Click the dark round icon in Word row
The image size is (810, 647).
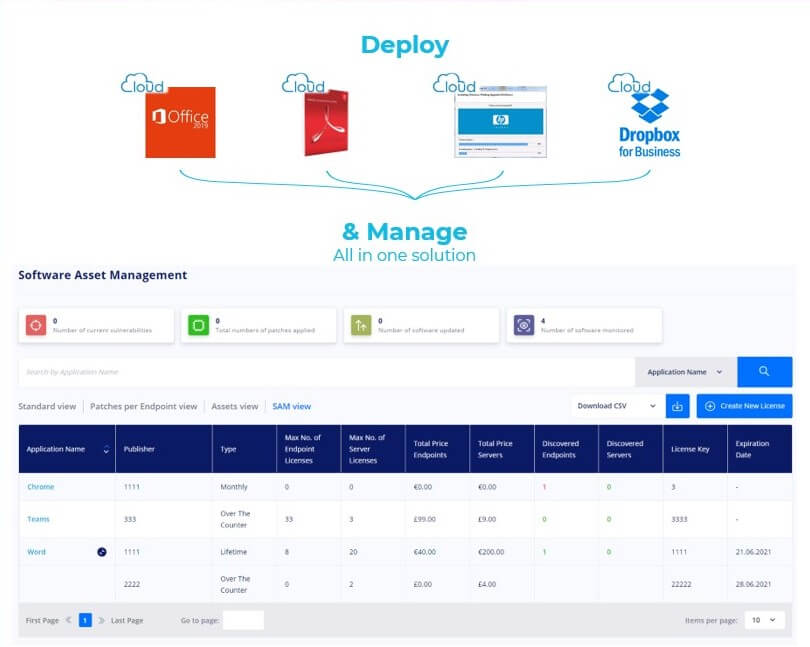click(102, 552)
